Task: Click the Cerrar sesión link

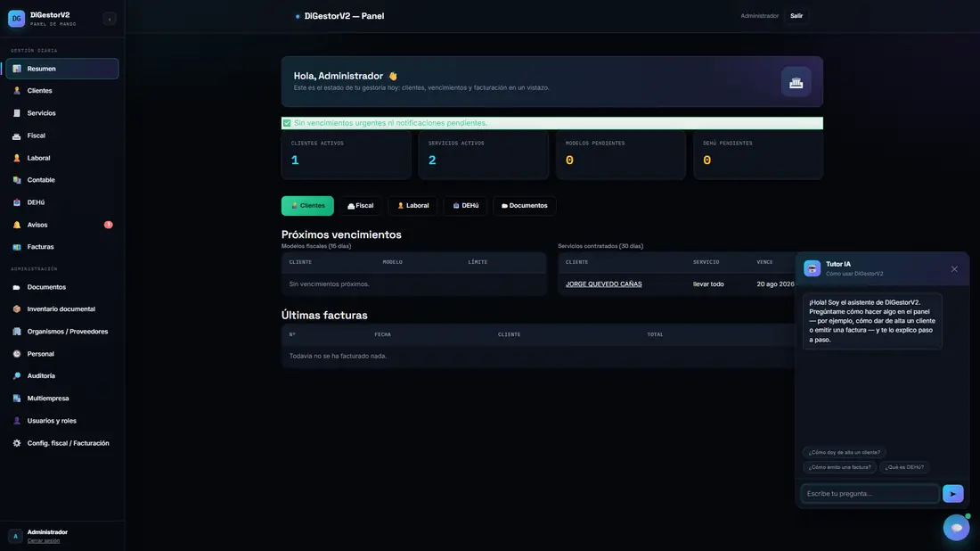Action: 44,541
